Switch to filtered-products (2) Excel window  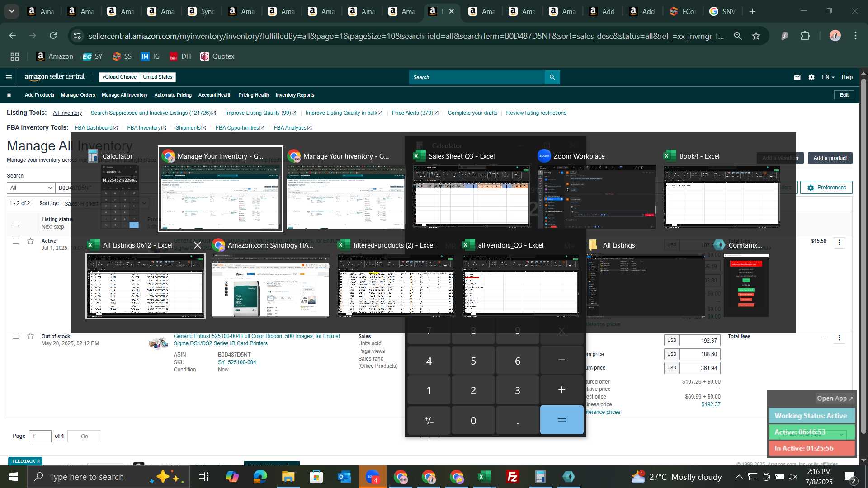(396, 286)
